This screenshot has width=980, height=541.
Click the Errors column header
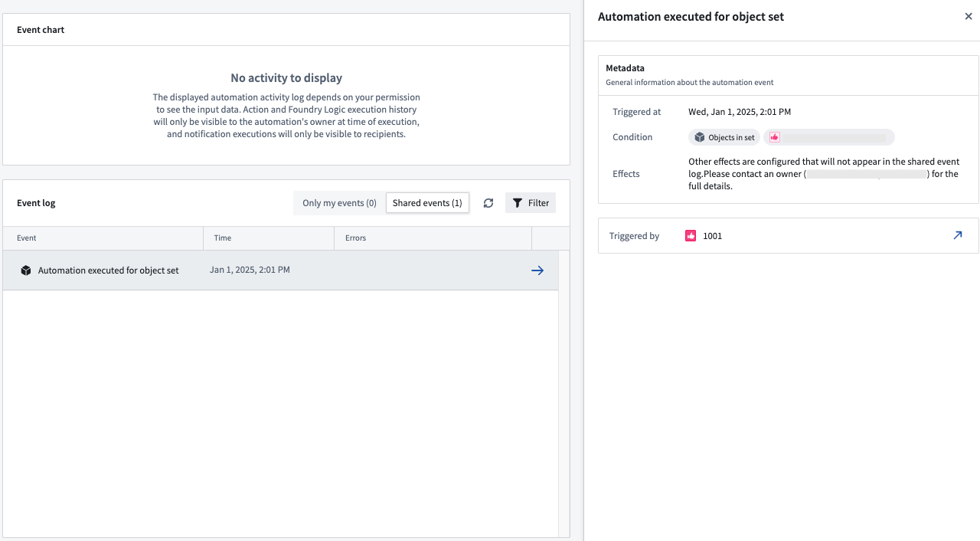pyautogui.click(x=356, y=238)
